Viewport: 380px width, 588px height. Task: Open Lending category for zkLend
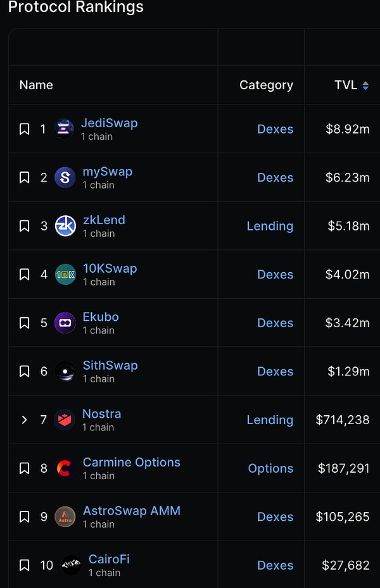270,226
